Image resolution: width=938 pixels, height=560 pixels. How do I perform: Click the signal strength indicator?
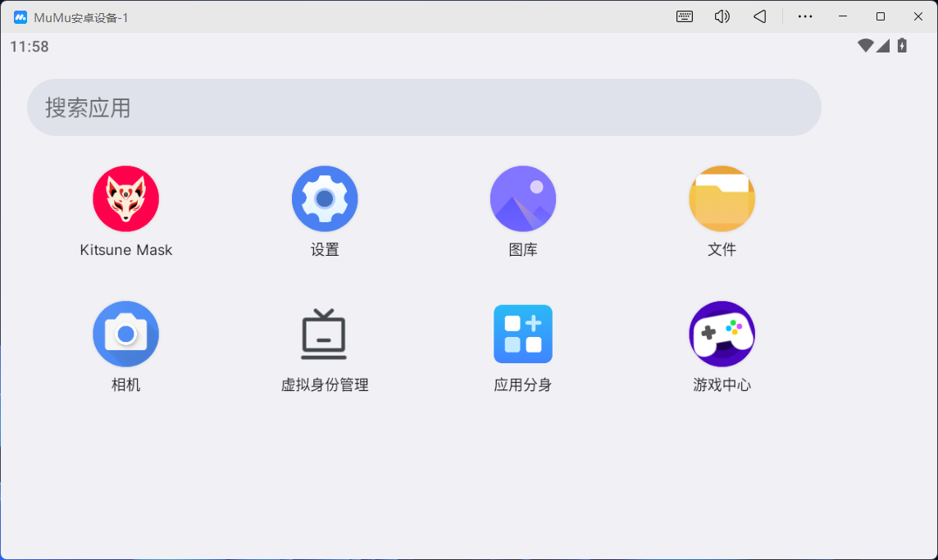(x=883, y=46)
